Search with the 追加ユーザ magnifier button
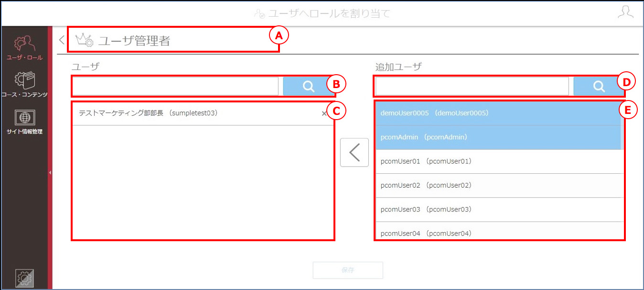The height and width of the screenshot is (290, 644). (x=599, y=86)
